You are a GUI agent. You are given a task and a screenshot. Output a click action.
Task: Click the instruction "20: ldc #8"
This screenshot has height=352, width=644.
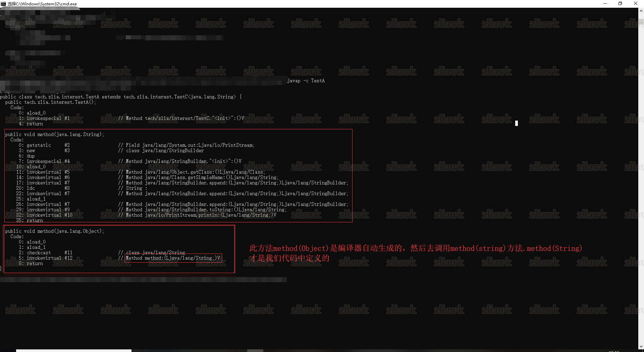(43, 188)
